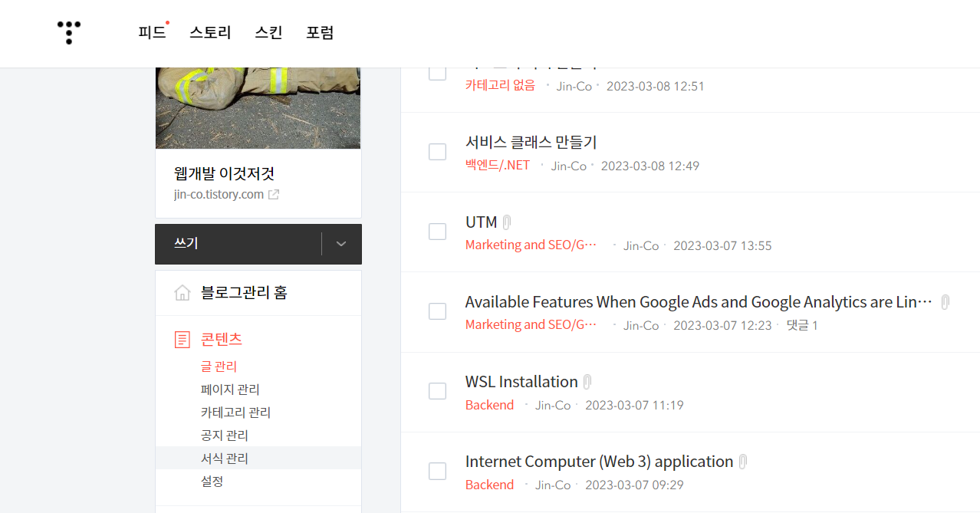Click 댓글 1 comment count
The image size is (980, 513).
[802, 326]
